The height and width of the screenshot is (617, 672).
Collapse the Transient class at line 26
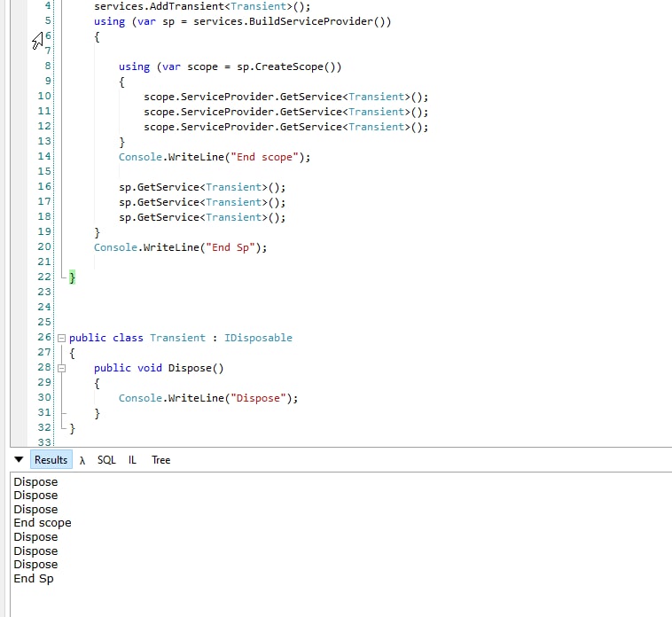tap(62, 338)
